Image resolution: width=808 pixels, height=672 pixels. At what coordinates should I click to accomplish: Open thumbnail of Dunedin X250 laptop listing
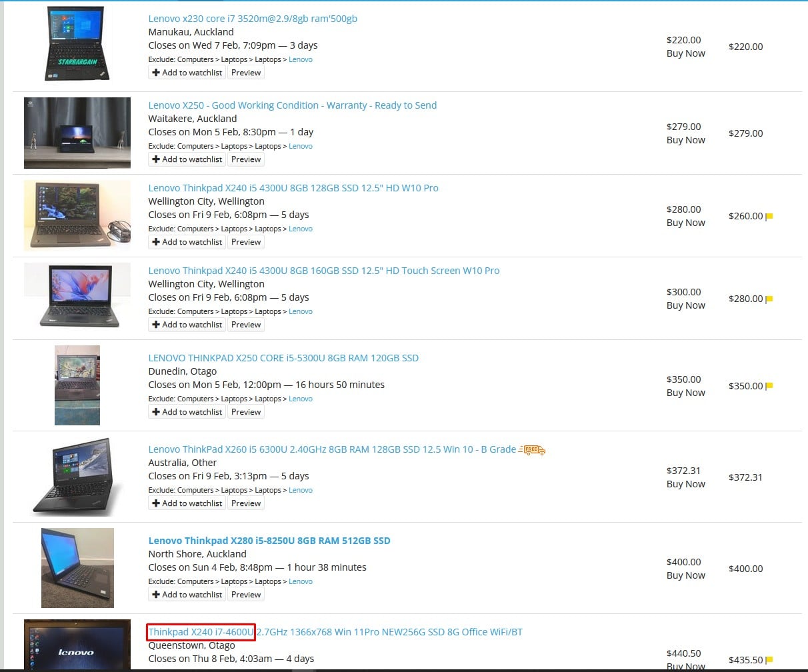pos(77,385)
